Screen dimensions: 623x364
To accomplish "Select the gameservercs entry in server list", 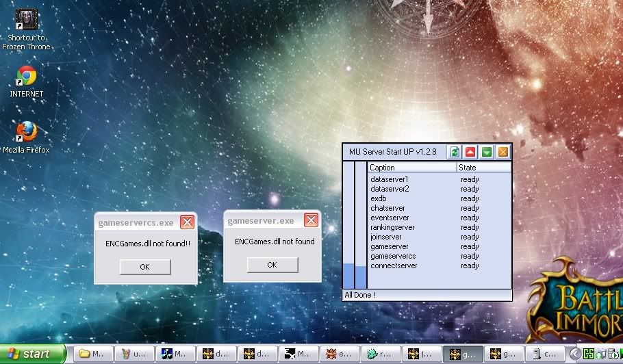I will click(x=392, y=256).
